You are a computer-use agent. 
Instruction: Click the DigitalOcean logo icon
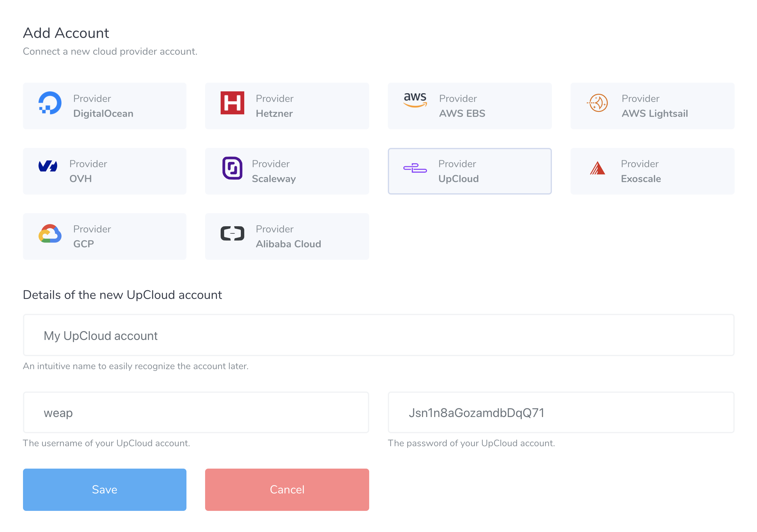[x=50, y=103]
